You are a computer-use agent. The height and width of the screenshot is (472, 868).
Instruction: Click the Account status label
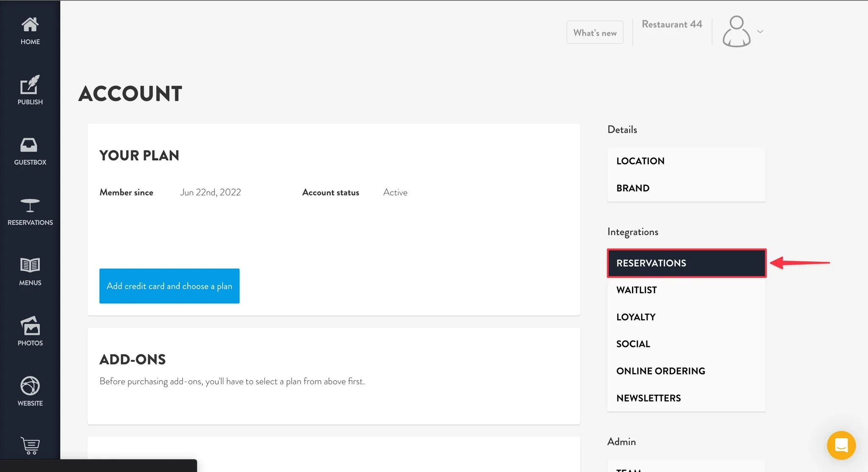coord(331,192)
